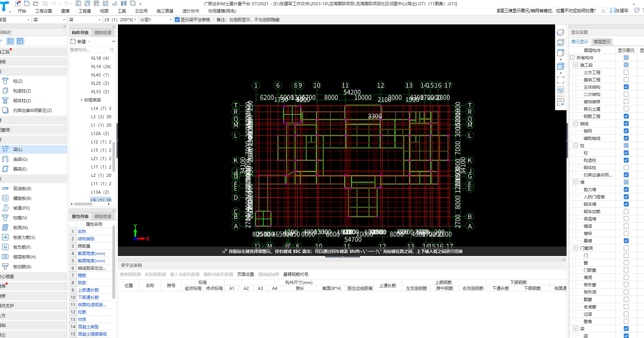The width and height of the screenshot is (644, 338).
Task: Open the 建模 menu tab
Action: [65, 11]
